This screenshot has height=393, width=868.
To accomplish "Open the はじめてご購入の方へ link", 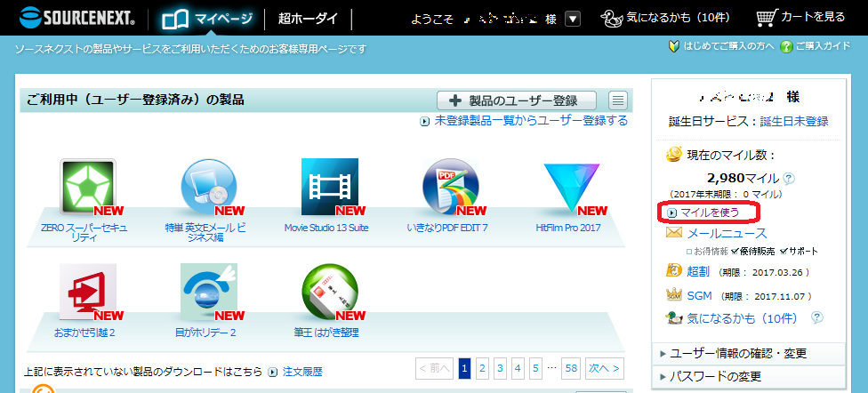I will coord(728,46).
